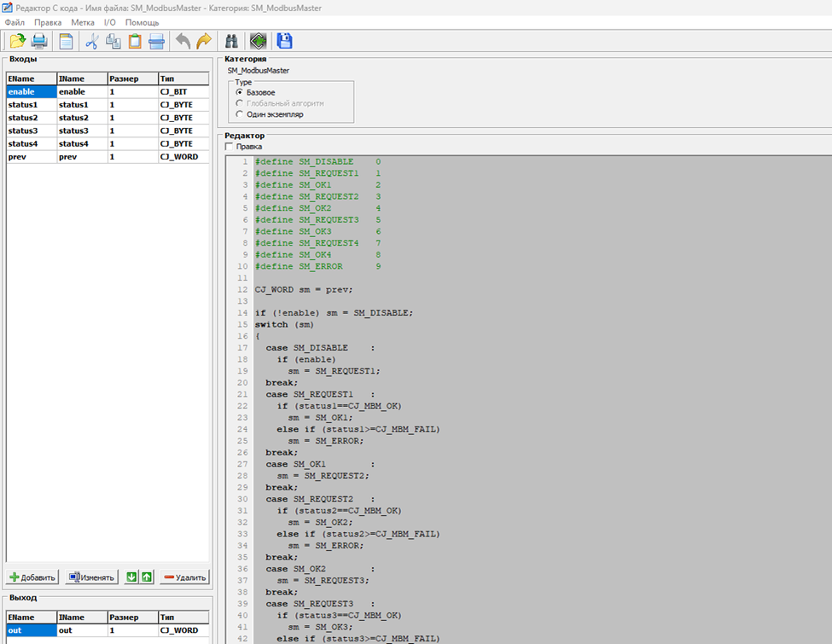This screenshot has height=644, width=832.
Task: Select the Базовое radio button
Action: pos(239,92)
